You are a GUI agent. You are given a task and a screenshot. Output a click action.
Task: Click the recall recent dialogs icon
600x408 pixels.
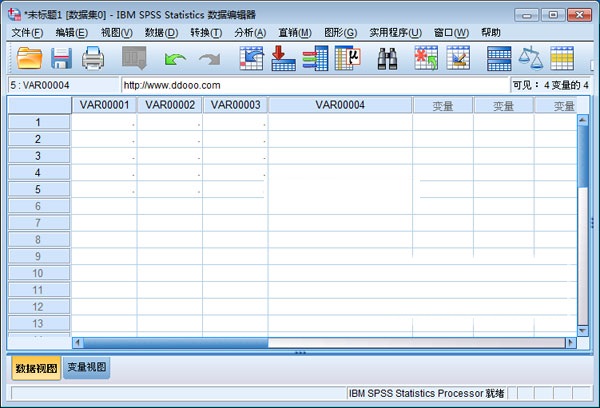[x=134, y=59]
